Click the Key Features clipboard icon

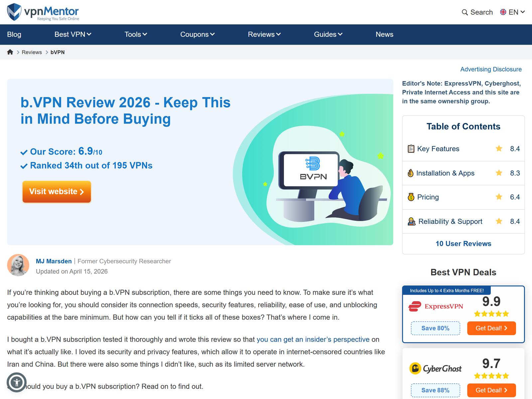pos(411,149)
